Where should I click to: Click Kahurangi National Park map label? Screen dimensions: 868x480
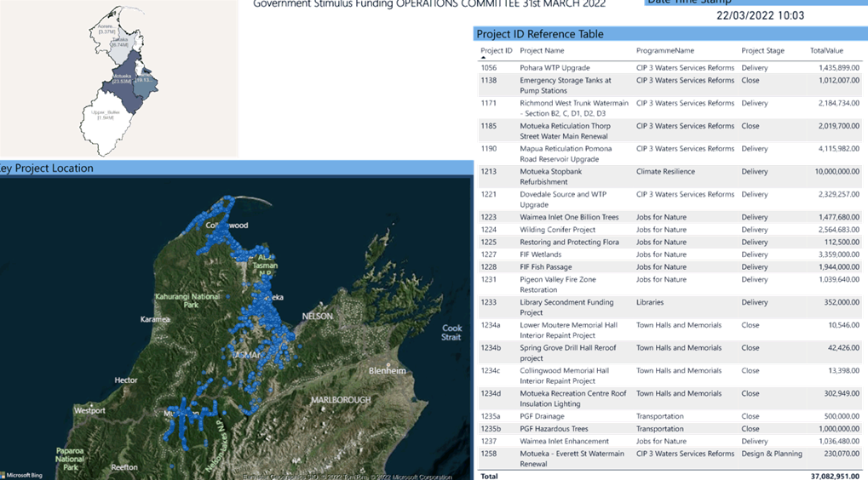(x=187, y=300)
